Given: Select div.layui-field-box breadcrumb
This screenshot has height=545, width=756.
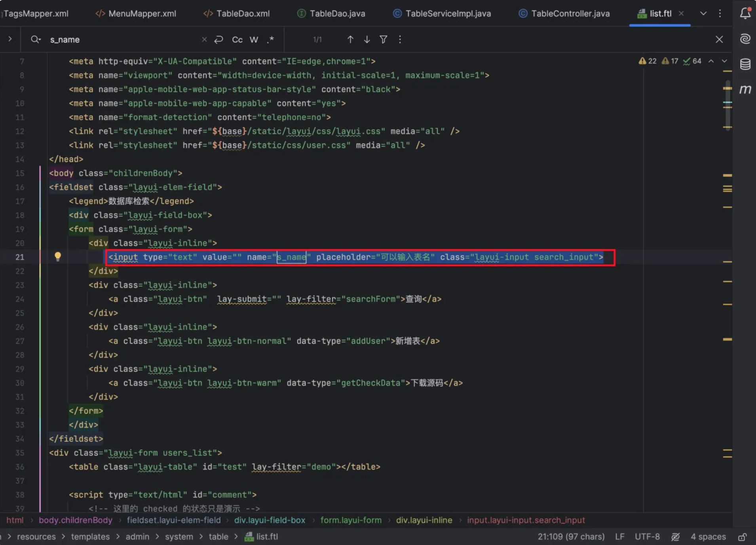Looking at the screenshot, I should point(270,520).
